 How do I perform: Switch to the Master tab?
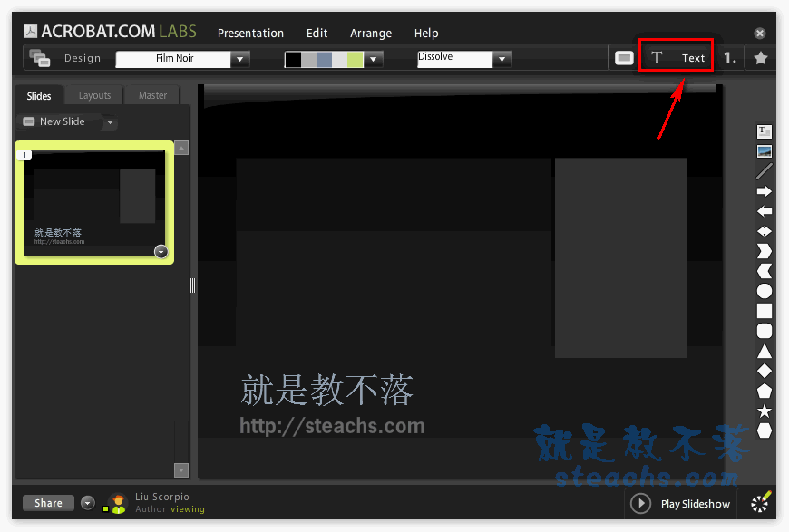coord(152,95)
